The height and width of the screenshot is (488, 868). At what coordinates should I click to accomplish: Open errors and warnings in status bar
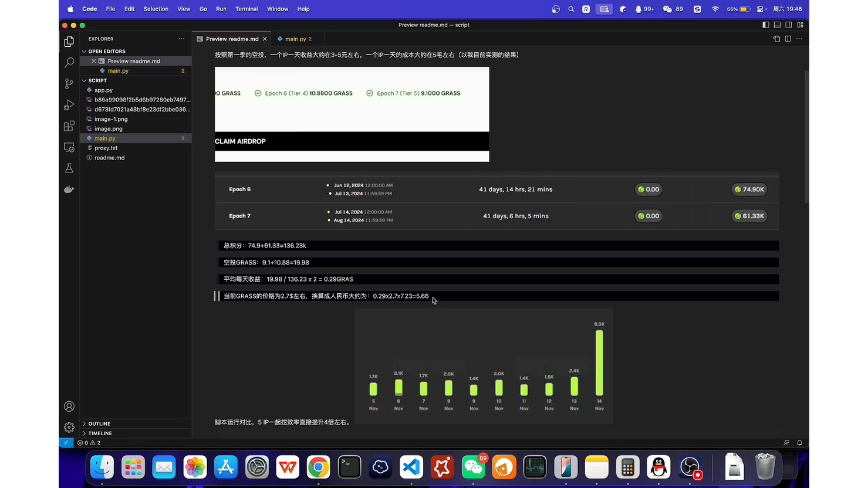[89, 443]
